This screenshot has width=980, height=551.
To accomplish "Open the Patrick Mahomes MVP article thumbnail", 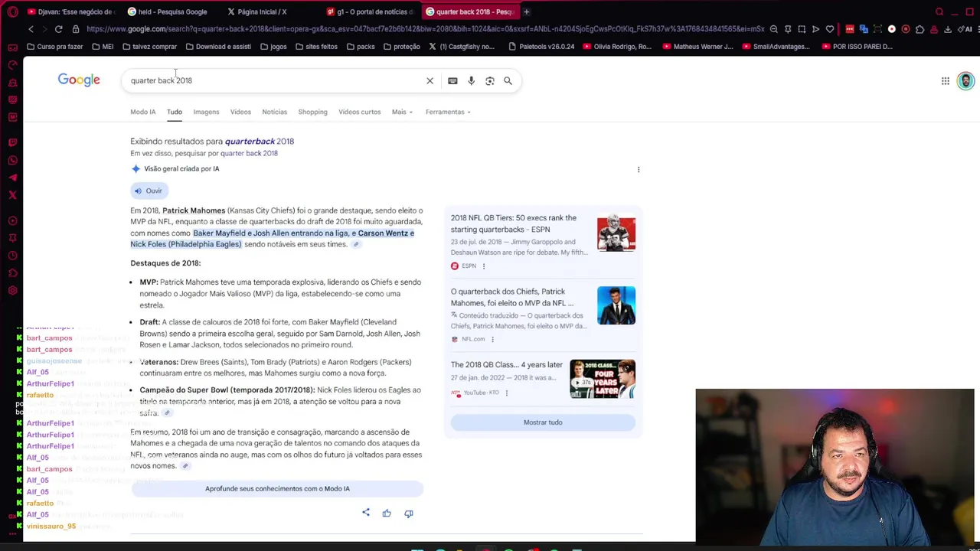I will 616,305.
